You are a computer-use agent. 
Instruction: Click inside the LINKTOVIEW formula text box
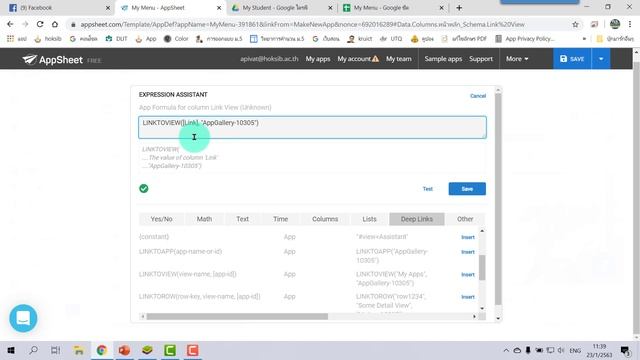point(312,127)
